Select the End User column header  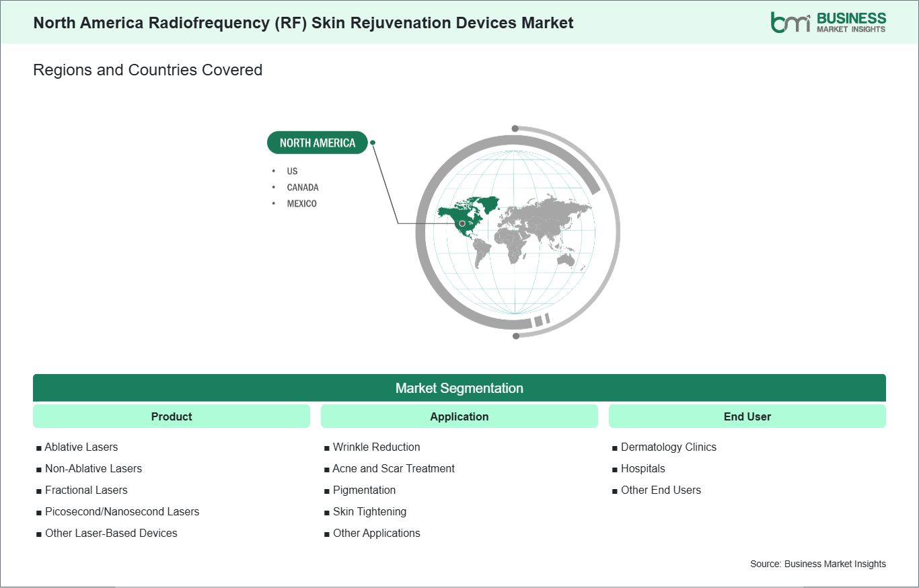(x=747, y=416)
